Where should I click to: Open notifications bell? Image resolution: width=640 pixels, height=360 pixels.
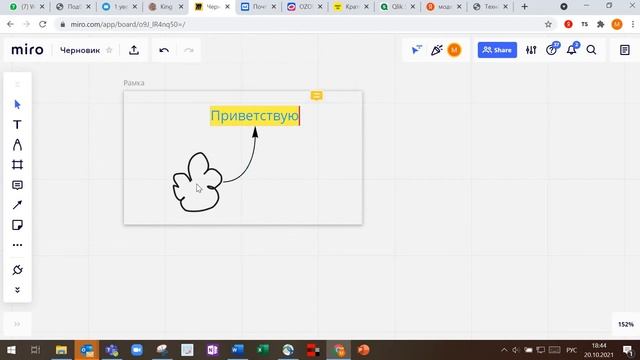(572, 49)
